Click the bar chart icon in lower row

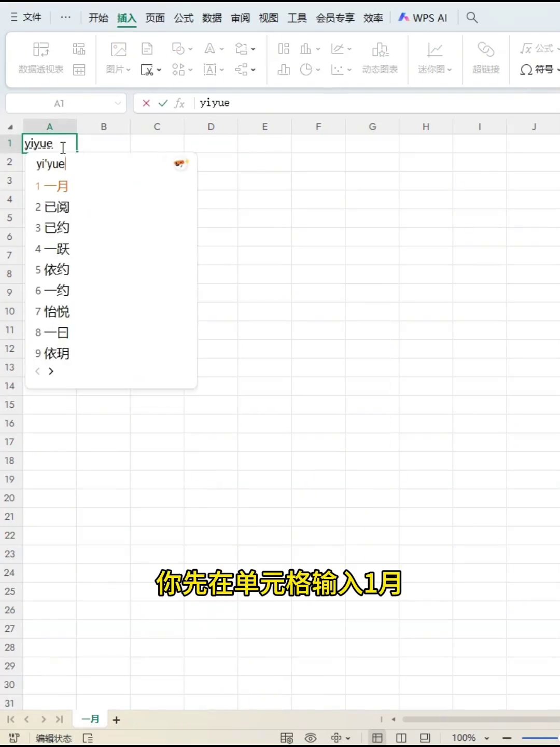(x=284, y=70)
